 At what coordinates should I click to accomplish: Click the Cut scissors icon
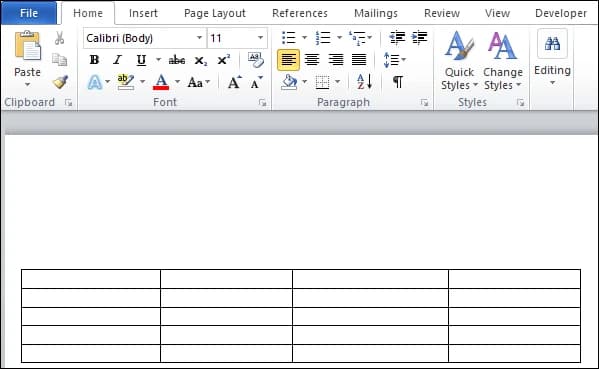[59, 38]
